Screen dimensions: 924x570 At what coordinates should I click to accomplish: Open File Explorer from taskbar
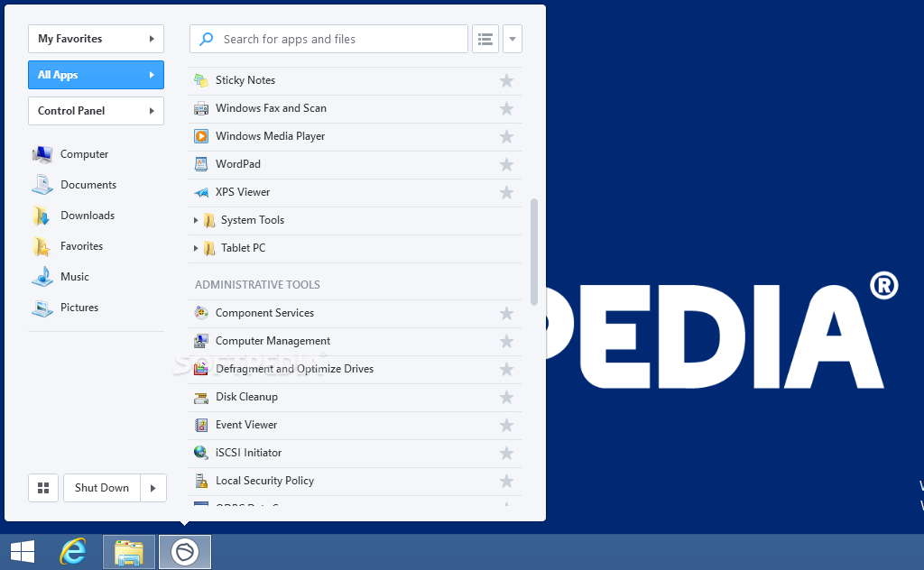click(129, 552)
